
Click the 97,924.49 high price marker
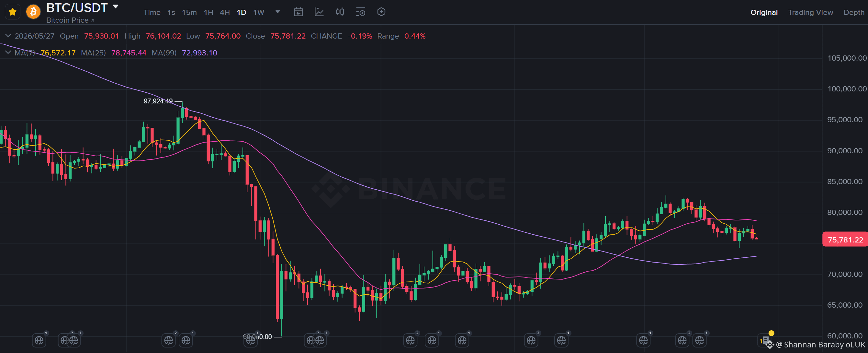pyautogui.click(x=158, y=101)
